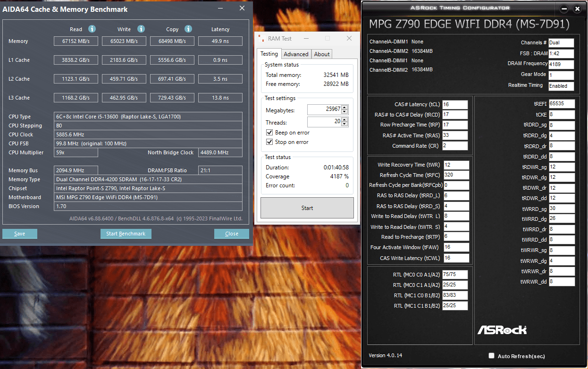This screenshot has width=588, height=369.
Task: Click the CAS Write Latency (tCWL) field
Action: 456,258
